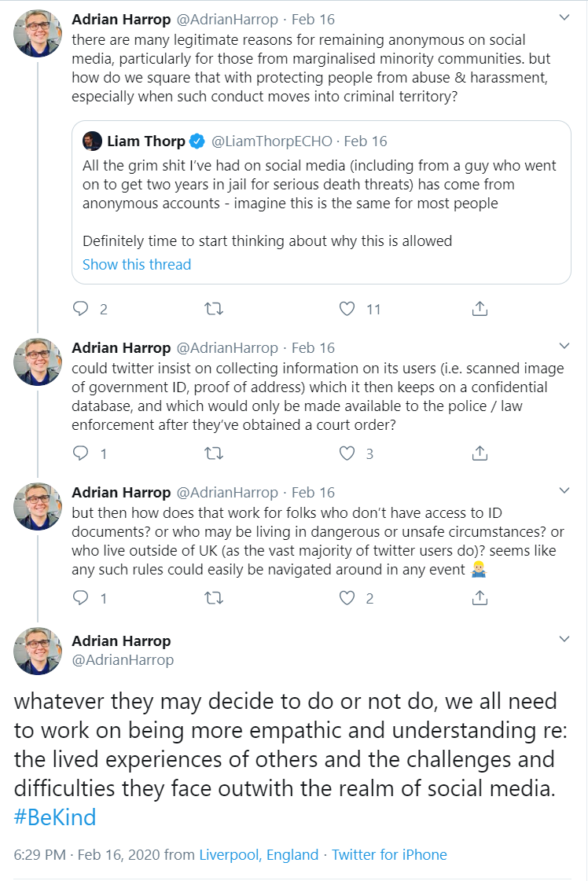
Task: Retweet the first tweet about anonymity
Action: [214, 308]
